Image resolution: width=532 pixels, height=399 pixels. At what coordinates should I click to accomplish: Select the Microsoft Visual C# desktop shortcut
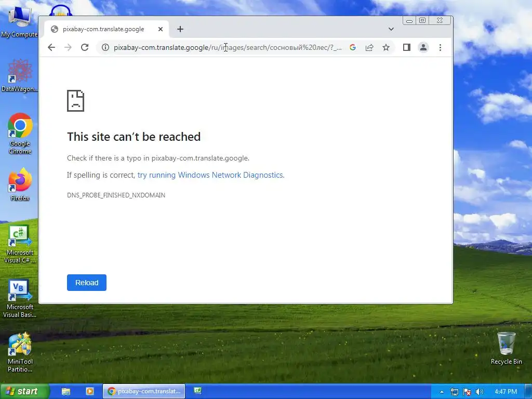(20, 245)
